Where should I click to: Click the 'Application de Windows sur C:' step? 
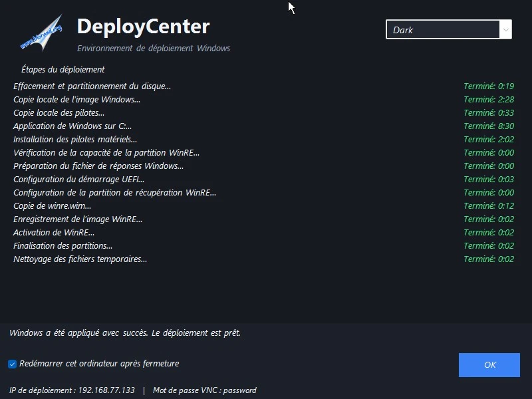tap(72, 126)
